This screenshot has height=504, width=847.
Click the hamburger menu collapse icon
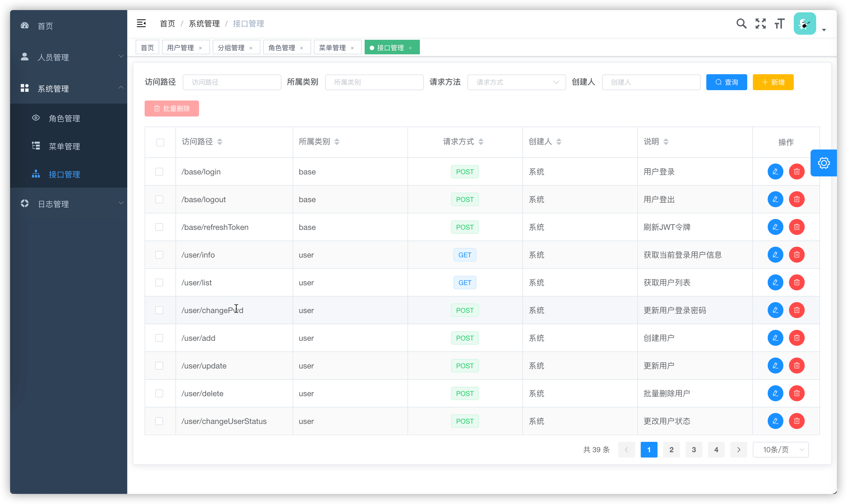click(x=141, y=24)
